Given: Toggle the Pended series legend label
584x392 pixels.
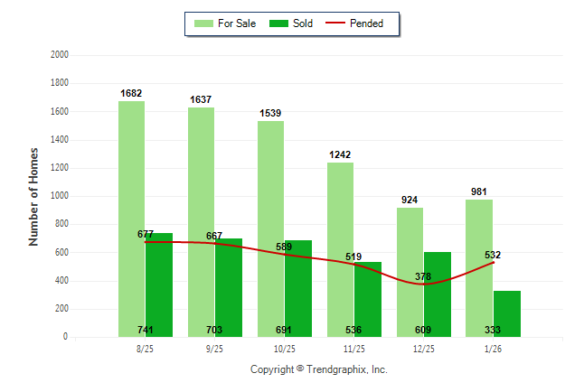Looking at the screenshot, I should (366, 23).
